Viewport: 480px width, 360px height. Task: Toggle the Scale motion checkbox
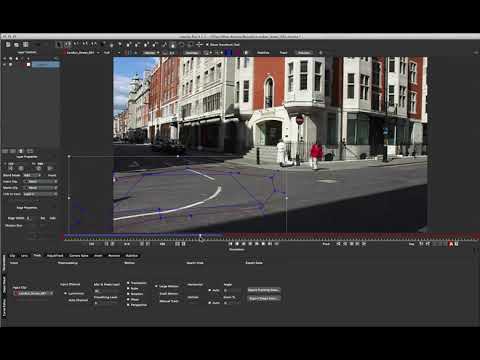[128, 288]
